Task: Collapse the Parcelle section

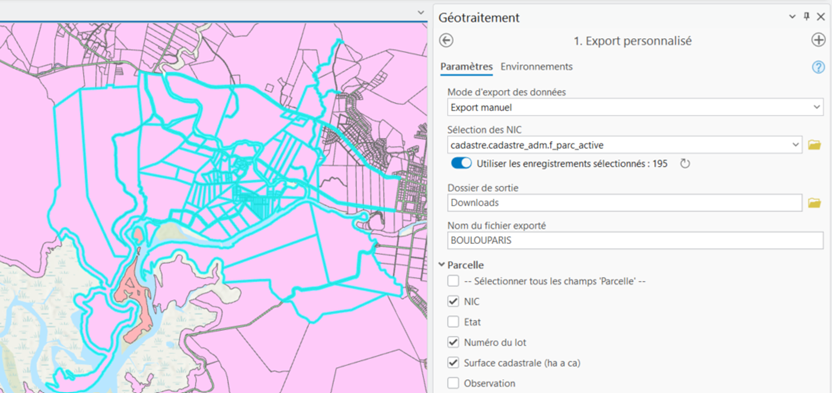Action: tap(441, 265)
